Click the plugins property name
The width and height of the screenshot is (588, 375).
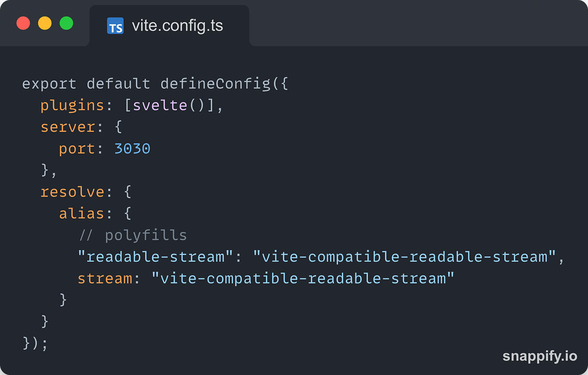(72, 106)
